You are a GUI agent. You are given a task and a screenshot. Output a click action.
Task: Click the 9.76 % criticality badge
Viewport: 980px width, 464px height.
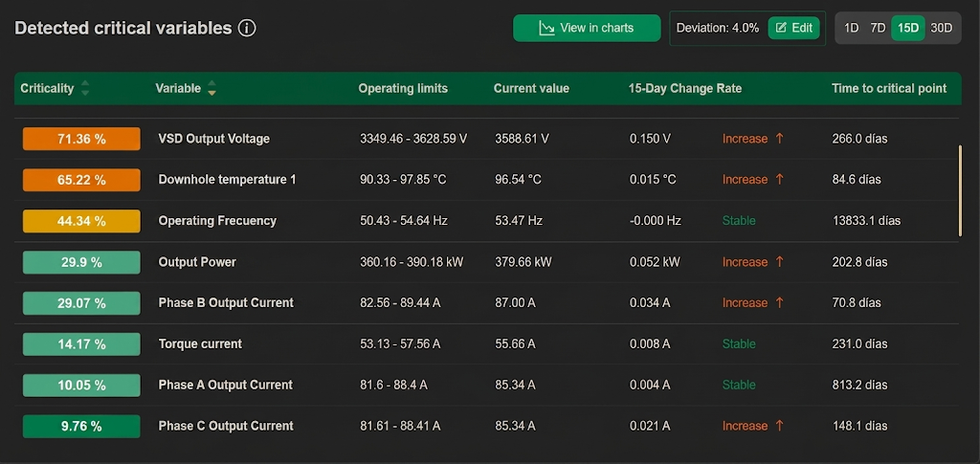coord(81,426)
